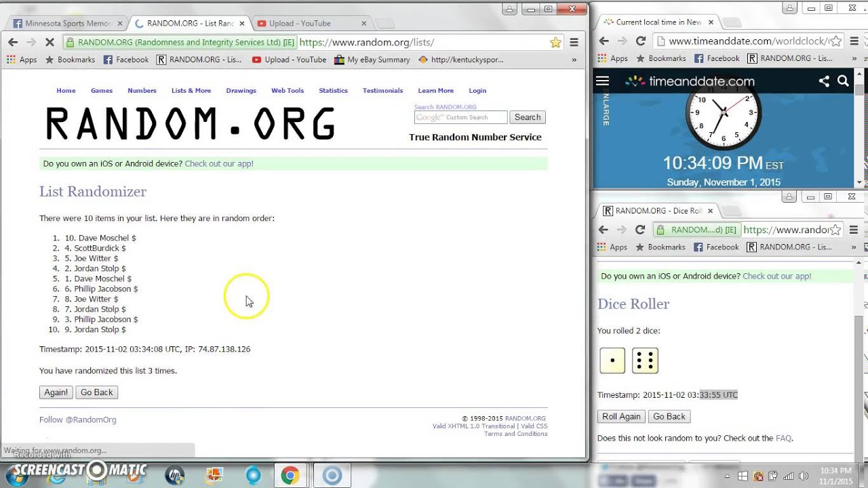
Task: Open Upload - YouTube bookmark
Action: pos(289,60)
